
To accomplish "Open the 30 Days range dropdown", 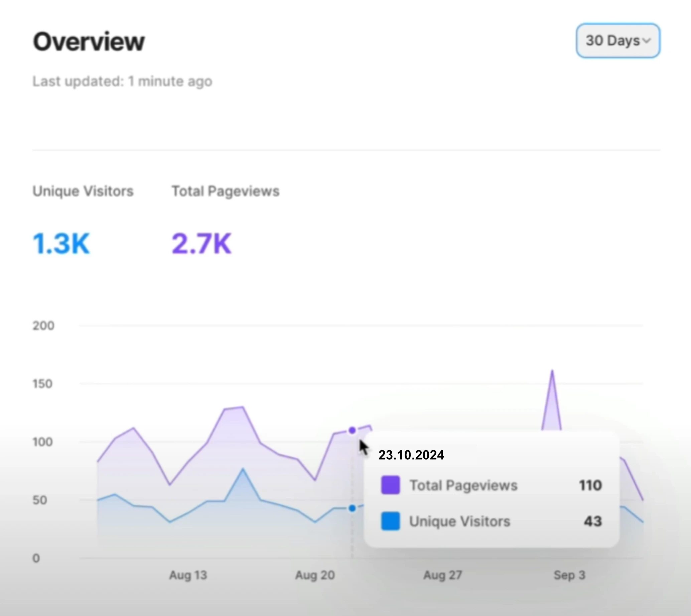I will pyautogui.click(x=618, y=41).
